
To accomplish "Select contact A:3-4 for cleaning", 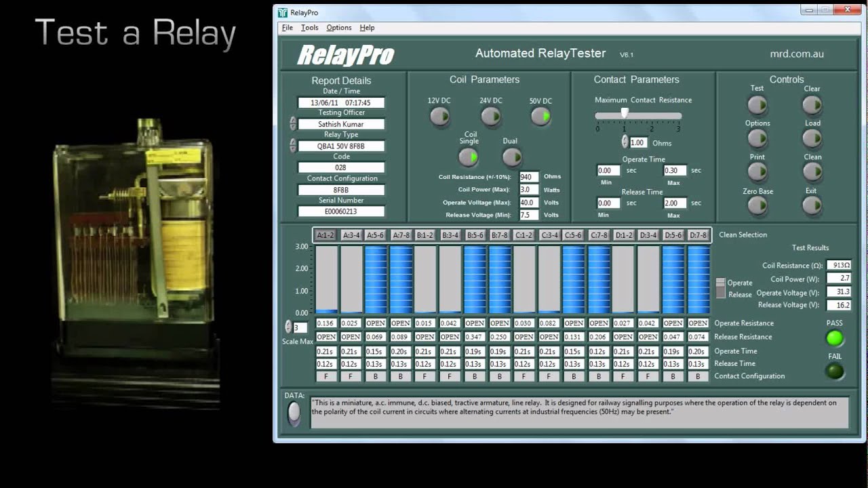I will coord(351,235).
